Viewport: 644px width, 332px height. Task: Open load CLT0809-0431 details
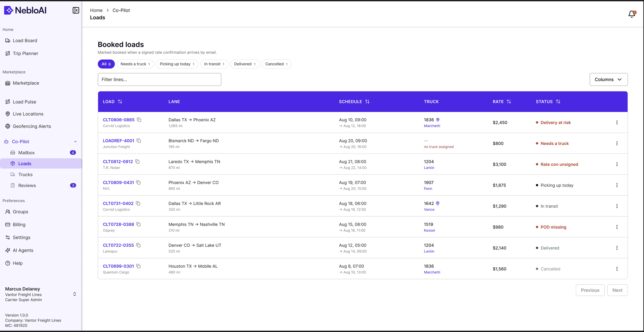pyautogui.click(x=118, y=183)
